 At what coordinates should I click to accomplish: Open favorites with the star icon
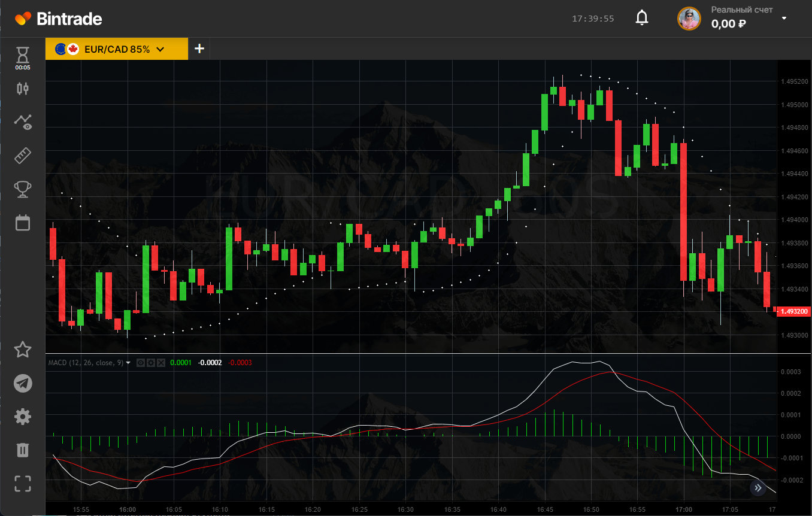click(x=23, y=350)
